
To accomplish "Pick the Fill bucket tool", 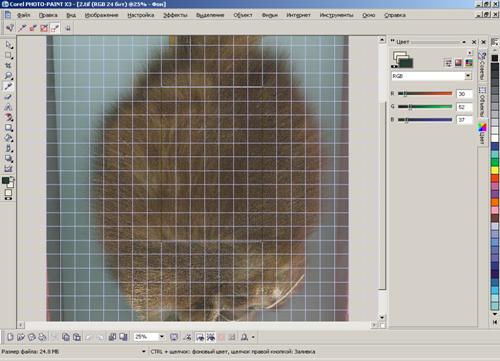I will [x=8, y=138].
